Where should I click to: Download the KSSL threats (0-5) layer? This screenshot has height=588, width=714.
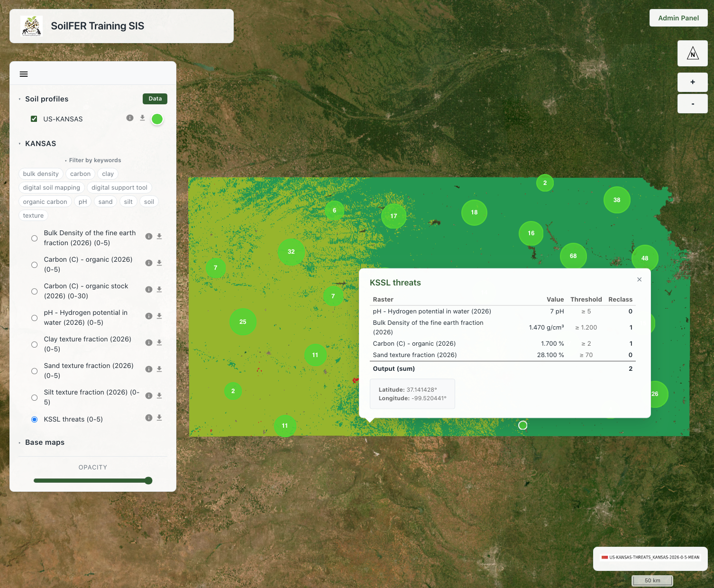[x=159, y=418]
